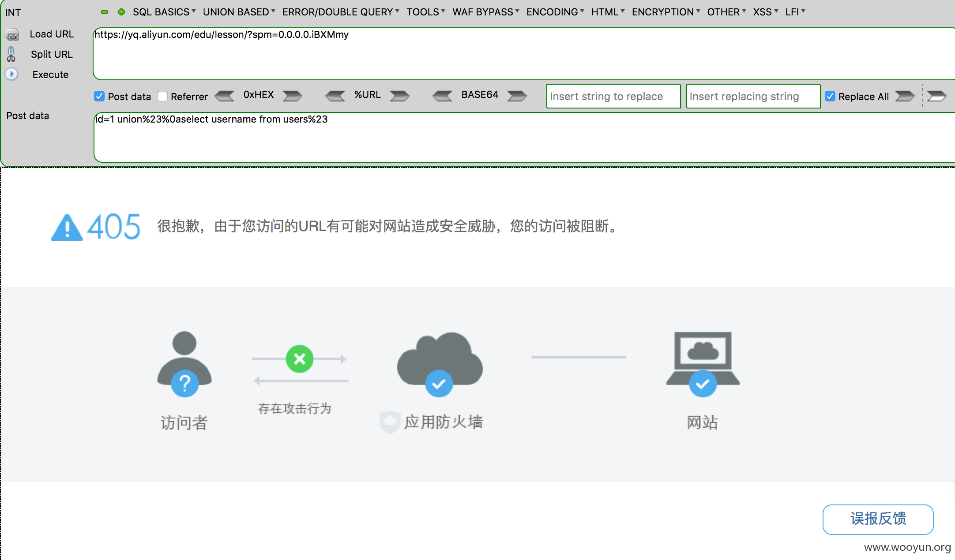Click the Load URL icon
This screenshot has height=560, width=955.
pyautogui.click(x=12, y=34)
